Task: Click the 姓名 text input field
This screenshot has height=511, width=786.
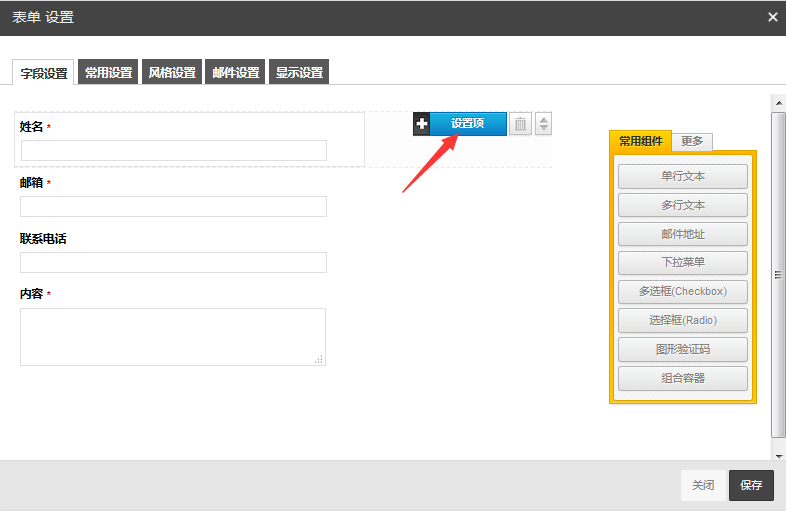Action: (x=174, y=151)
